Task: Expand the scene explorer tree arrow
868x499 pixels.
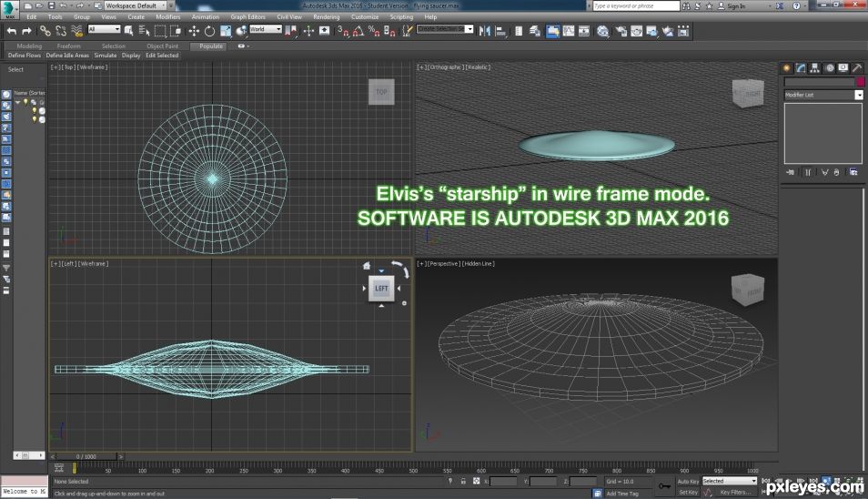Action: tap(18, 102)
